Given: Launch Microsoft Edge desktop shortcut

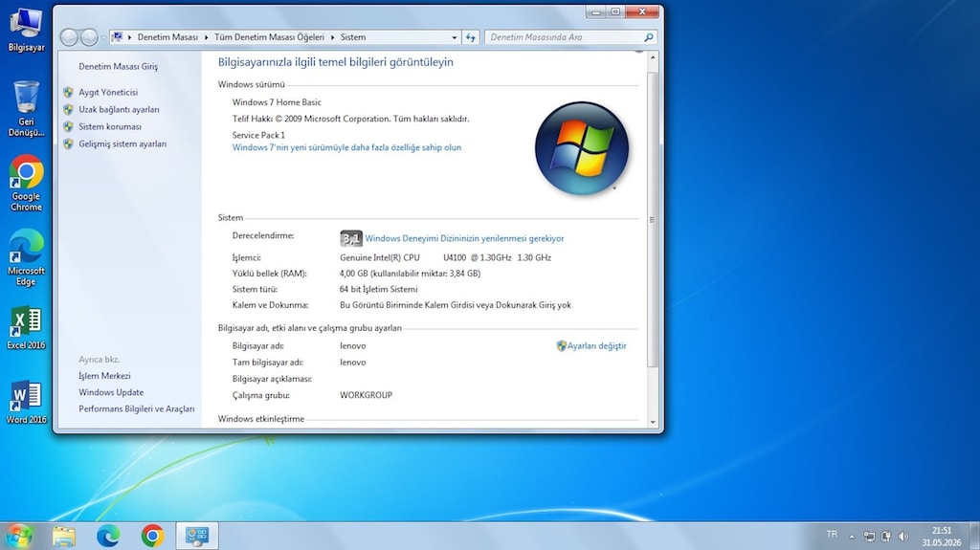Looking at the screenshot, I should 26,257.
